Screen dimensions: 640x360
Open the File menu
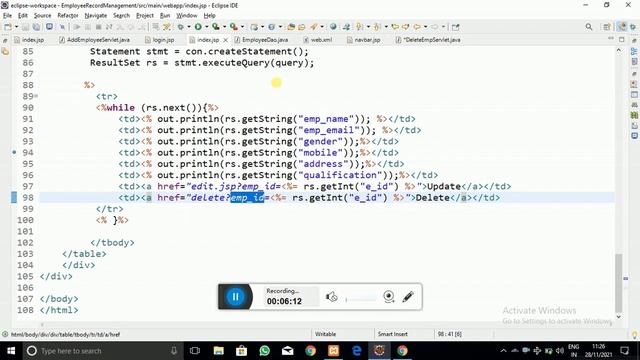pyautogui.click(x=7, y=16)
